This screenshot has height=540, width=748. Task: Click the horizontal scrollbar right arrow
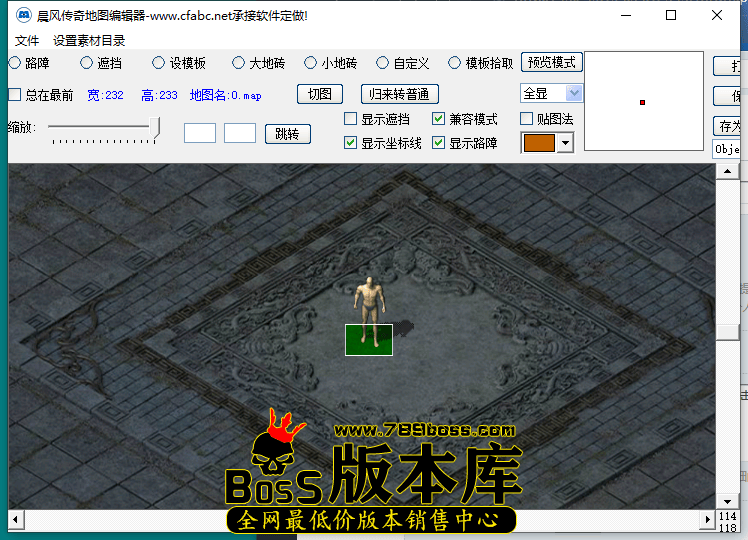tap(708, 519)
